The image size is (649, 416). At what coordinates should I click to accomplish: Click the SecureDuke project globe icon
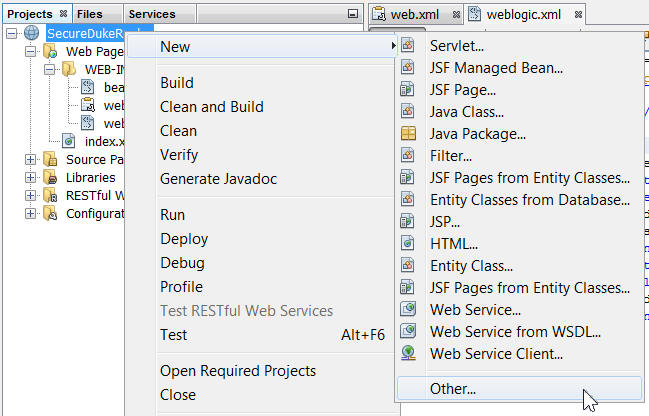pos(31,34)
